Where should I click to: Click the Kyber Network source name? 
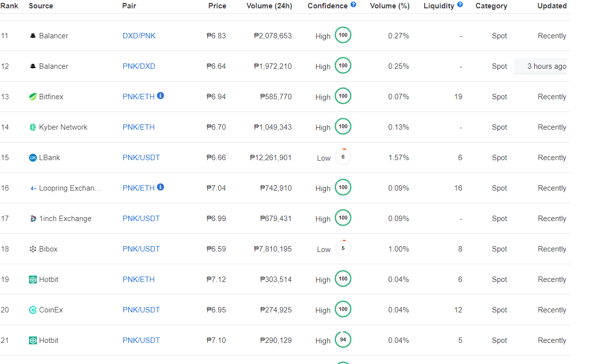63,127
